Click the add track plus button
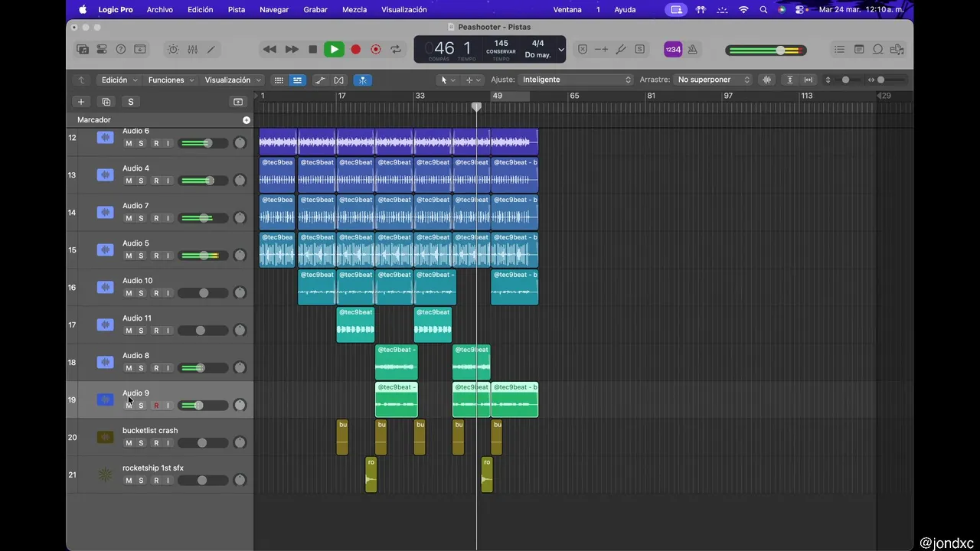This screenshot has width=980, height=551. 81,102
